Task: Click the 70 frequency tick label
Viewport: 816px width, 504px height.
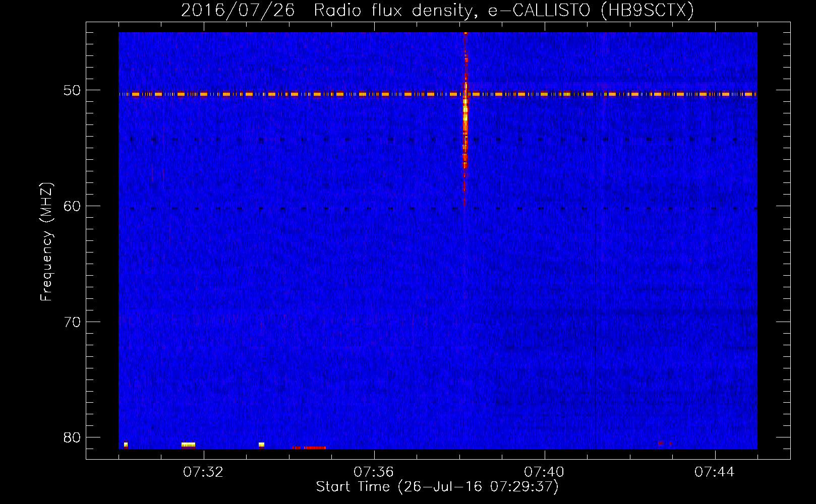Action: 72,322
